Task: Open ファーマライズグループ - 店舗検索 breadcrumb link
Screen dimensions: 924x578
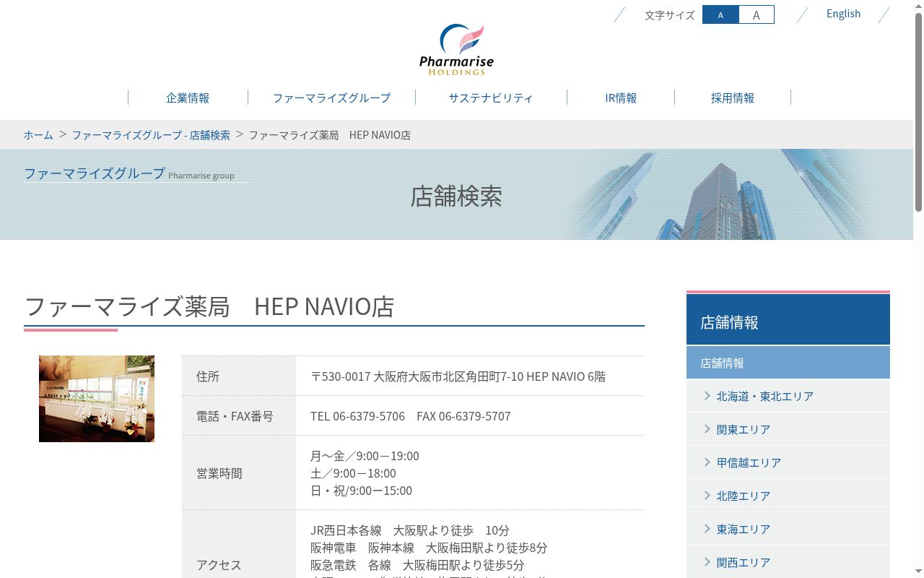Action: point(151,135)
